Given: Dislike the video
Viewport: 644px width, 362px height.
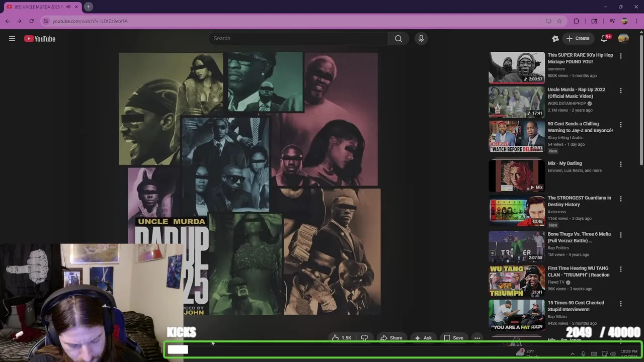Looking at the screenshot, I should (x=365, y=338).
